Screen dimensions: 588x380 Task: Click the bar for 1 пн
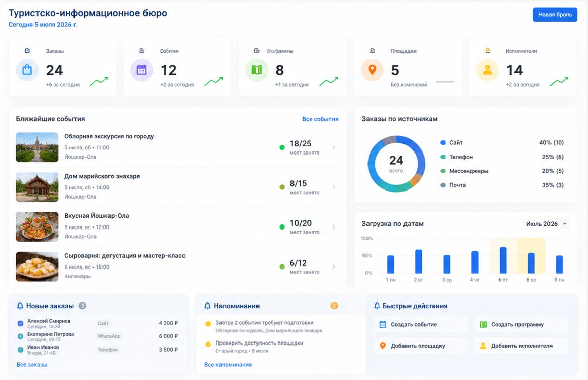(x=391, y=264)
